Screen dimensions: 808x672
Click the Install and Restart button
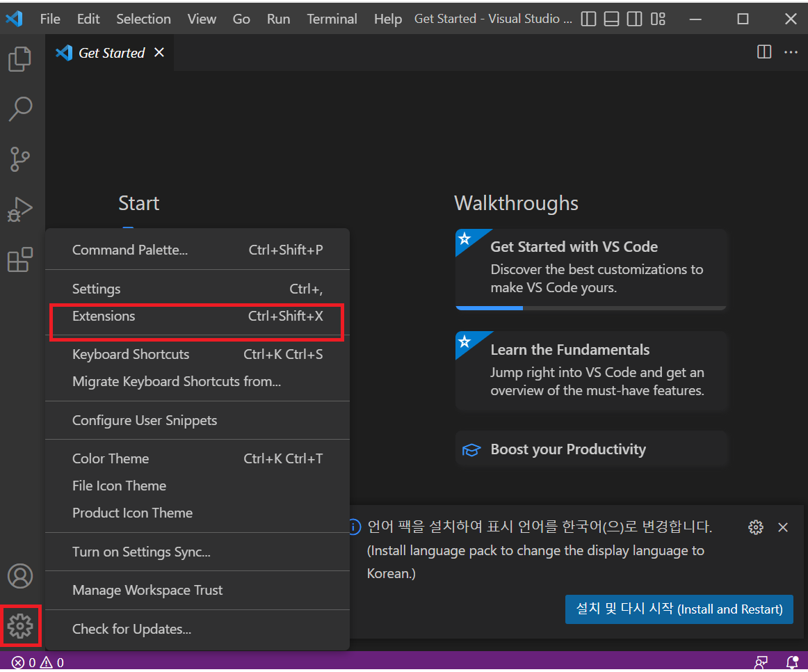[x=679, y=609]
